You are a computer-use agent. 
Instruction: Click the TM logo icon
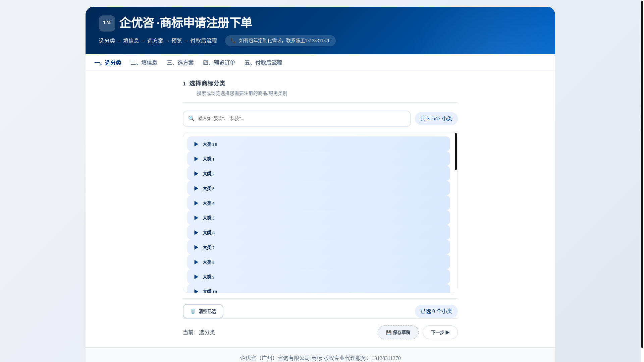pyautogui.click(x=107, y=23)
